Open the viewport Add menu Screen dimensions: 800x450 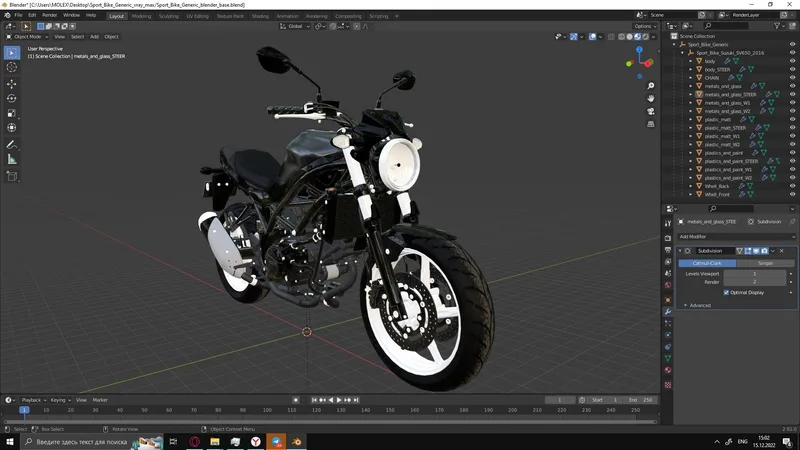coord(94,37)
